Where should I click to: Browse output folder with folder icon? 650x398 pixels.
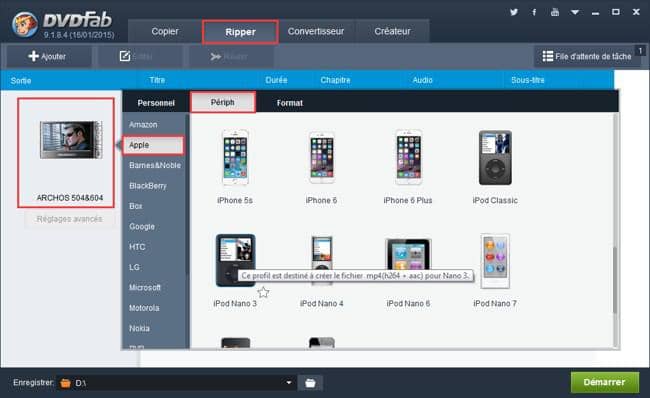tap(310, 383)
